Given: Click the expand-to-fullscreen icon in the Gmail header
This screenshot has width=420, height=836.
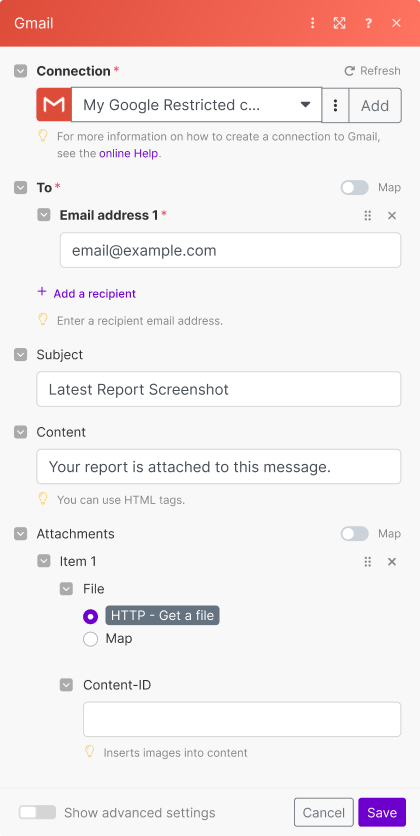Looking at the screenshot, I should coord(340,23).
